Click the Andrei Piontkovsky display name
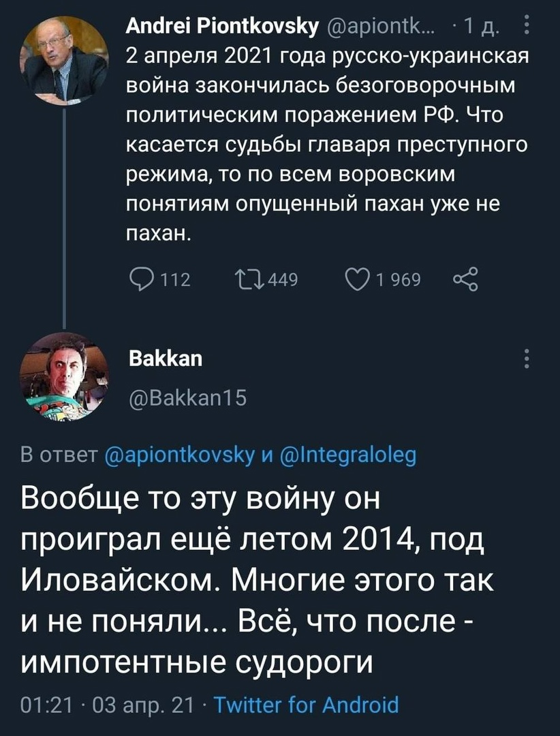Viewport: 560px width, 736px height. (x=222, y=28)
